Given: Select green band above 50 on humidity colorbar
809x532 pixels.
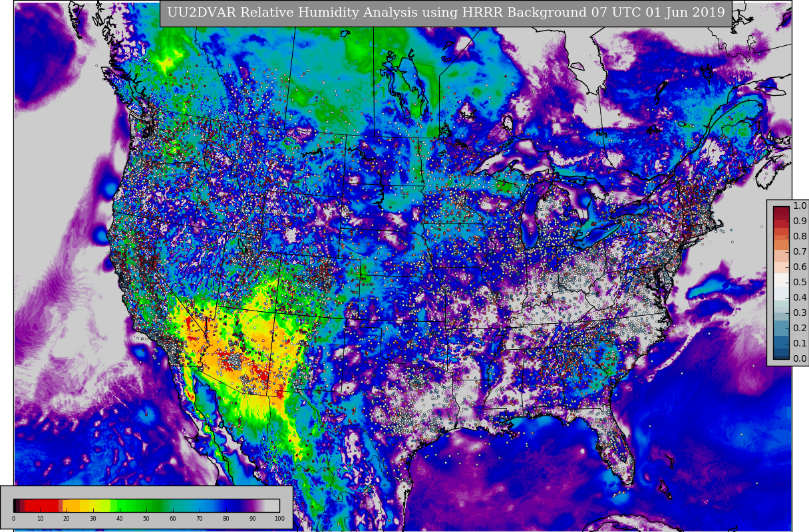Looking at the screenshot, I should click(146, 505).
